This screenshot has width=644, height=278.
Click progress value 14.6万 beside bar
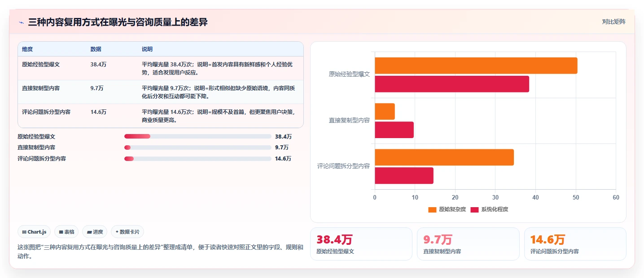[x=283, y=159]
